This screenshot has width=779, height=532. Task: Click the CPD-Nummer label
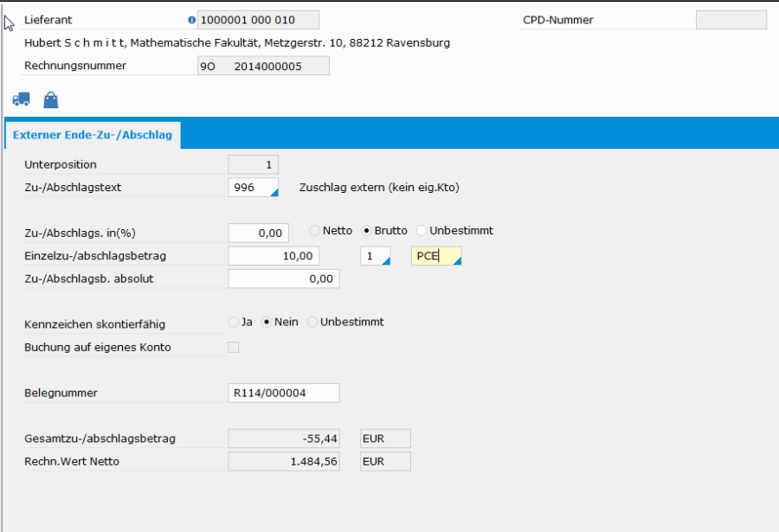558,20
